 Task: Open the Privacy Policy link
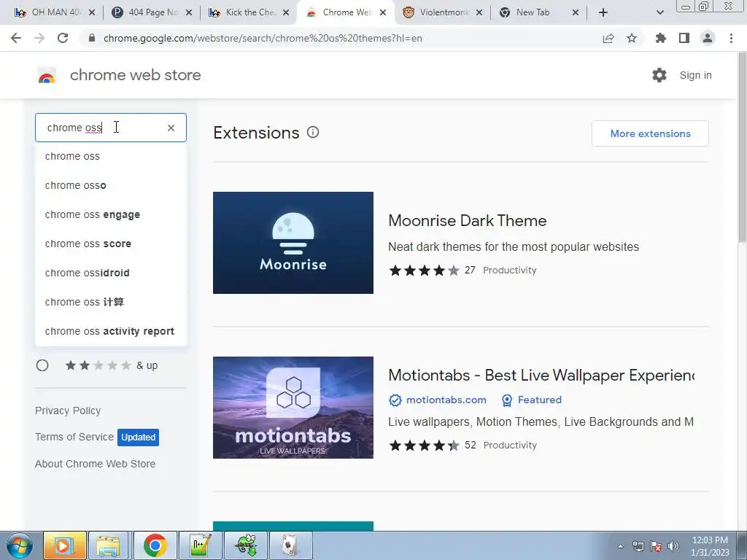[x=68, y=411]
